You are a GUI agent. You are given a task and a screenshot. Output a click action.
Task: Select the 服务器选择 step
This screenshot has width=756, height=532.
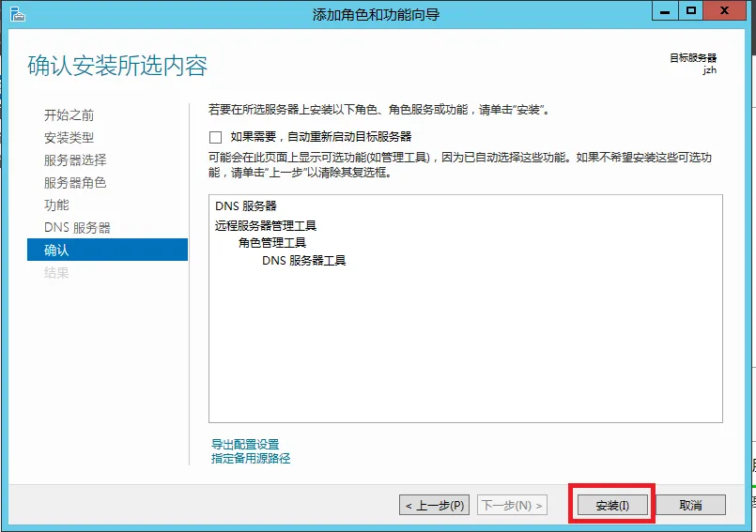(x=75, y=160)
